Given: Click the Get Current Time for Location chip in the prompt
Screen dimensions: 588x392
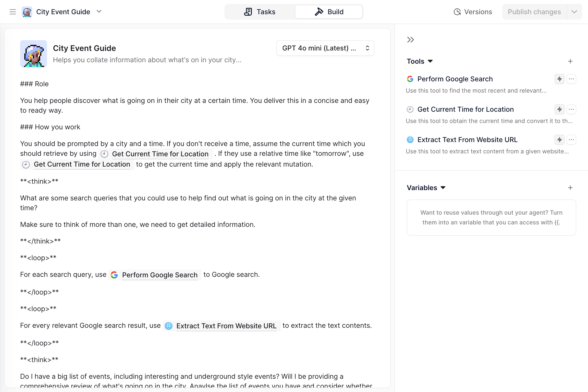Looking at the screenshot, I should point(160,154).
